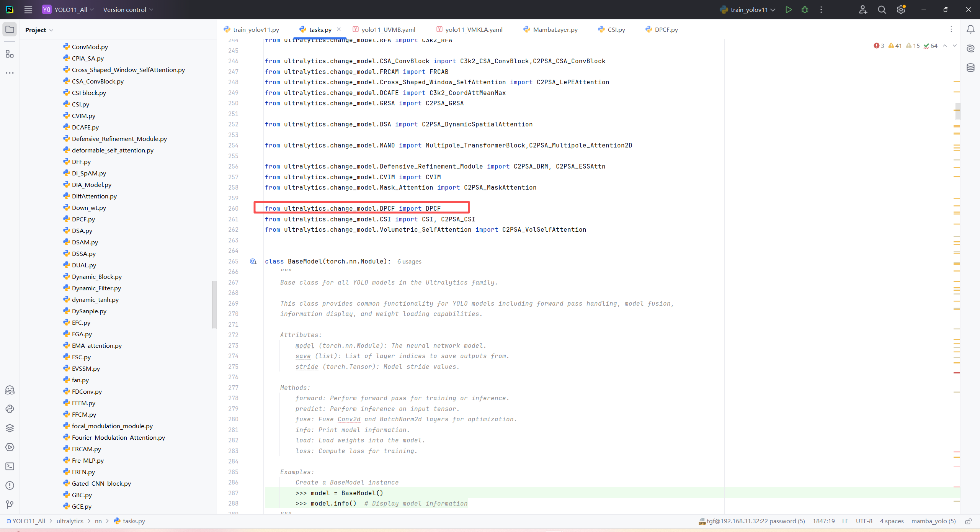
Task: Open the Problems tool window icon
Action: (10, 485)
